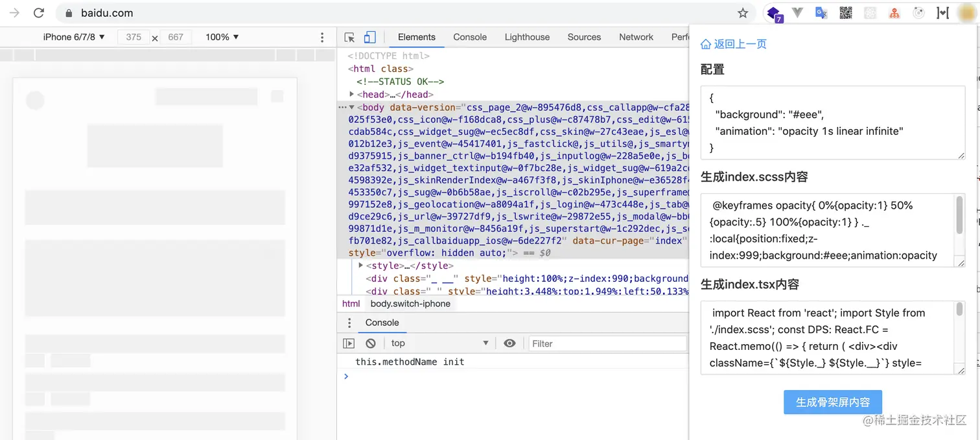The image size is (980, 440).
Task: Click the sitemap-style red extension icon
Action: pos(894,12)
